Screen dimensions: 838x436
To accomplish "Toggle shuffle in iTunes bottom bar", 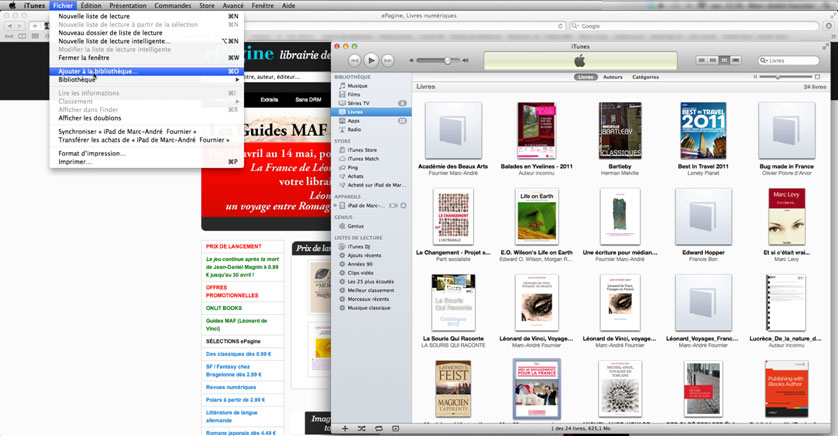I will 362,429.
